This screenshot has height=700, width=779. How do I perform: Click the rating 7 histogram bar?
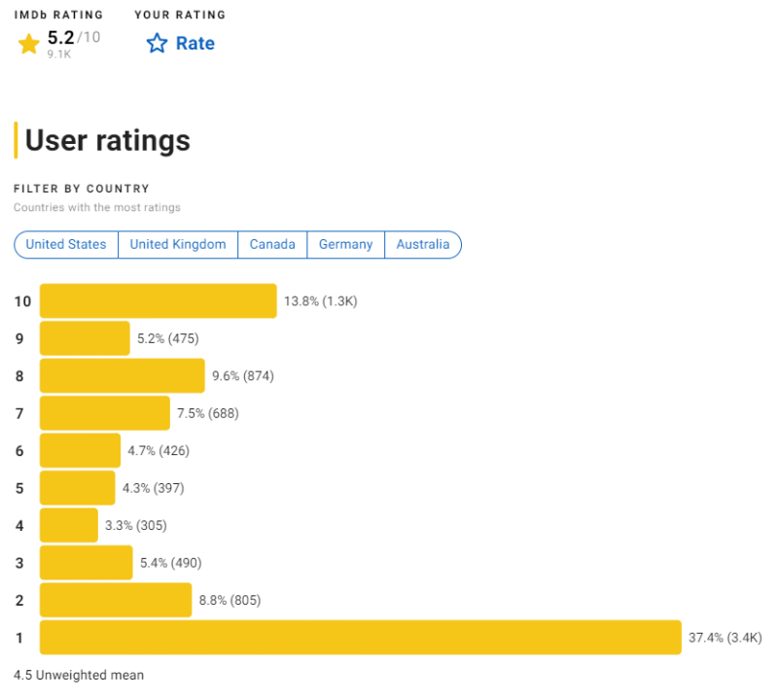click(x=104, y=413)
